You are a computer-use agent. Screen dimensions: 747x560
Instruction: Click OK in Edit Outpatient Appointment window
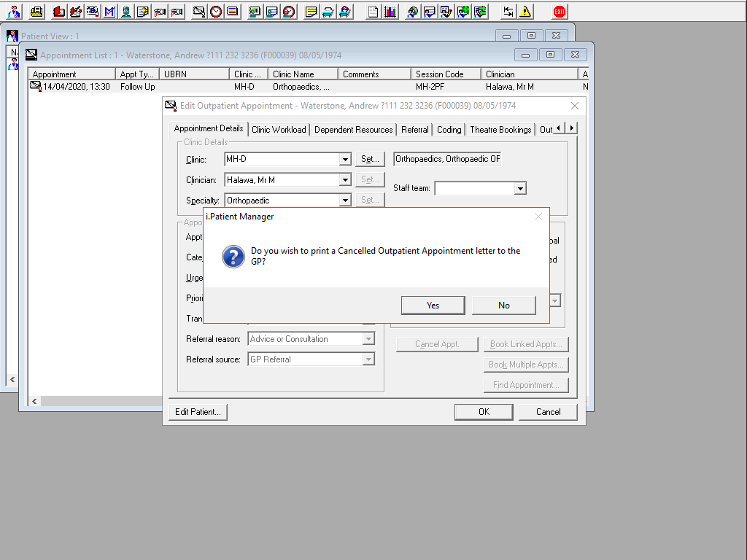pos(484,412)
